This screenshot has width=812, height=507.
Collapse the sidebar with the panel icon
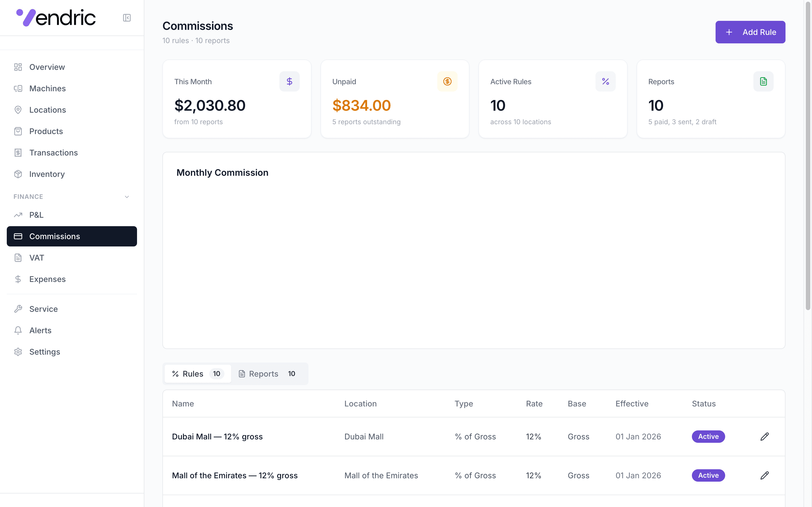pos(127,18)
